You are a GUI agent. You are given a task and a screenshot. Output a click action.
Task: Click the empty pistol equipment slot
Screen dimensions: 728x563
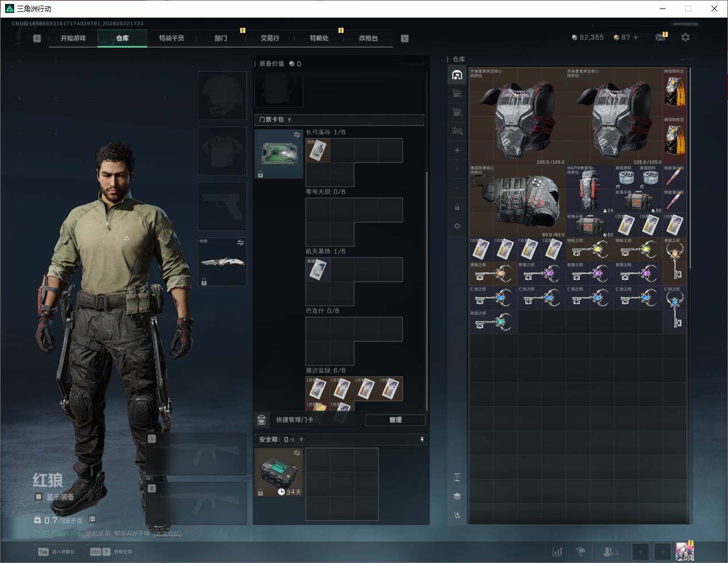222,206
